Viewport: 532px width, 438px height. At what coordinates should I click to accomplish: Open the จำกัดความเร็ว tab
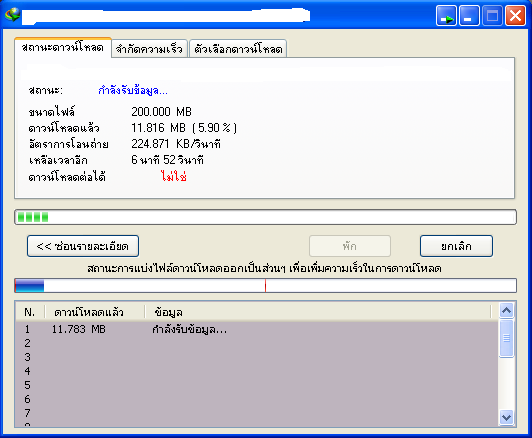coord(149,49)
